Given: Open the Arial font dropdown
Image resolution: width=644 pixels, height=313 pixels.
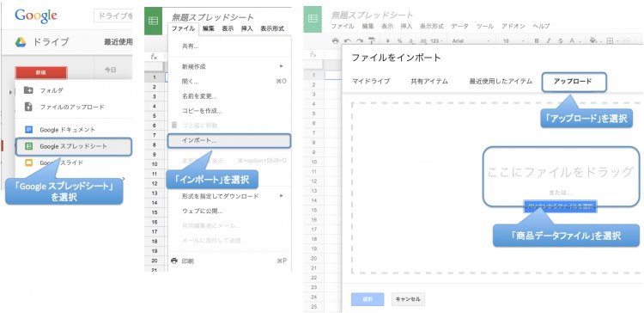Looking at the screenshot, I should coord(471,41).
